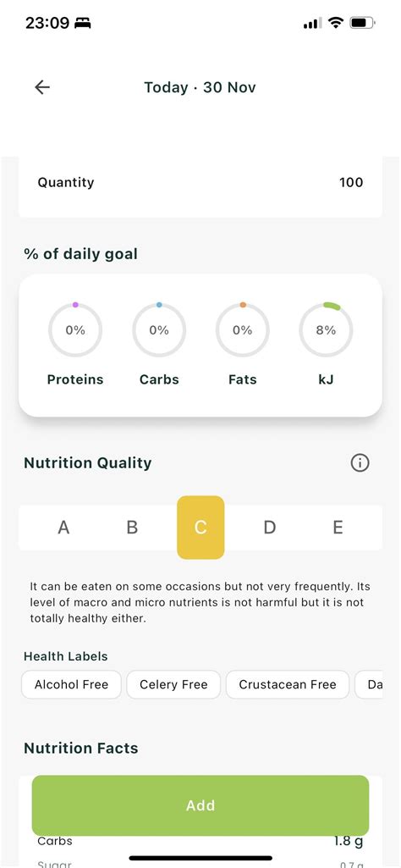Tap the Celery Free health label

pos(173,685)
